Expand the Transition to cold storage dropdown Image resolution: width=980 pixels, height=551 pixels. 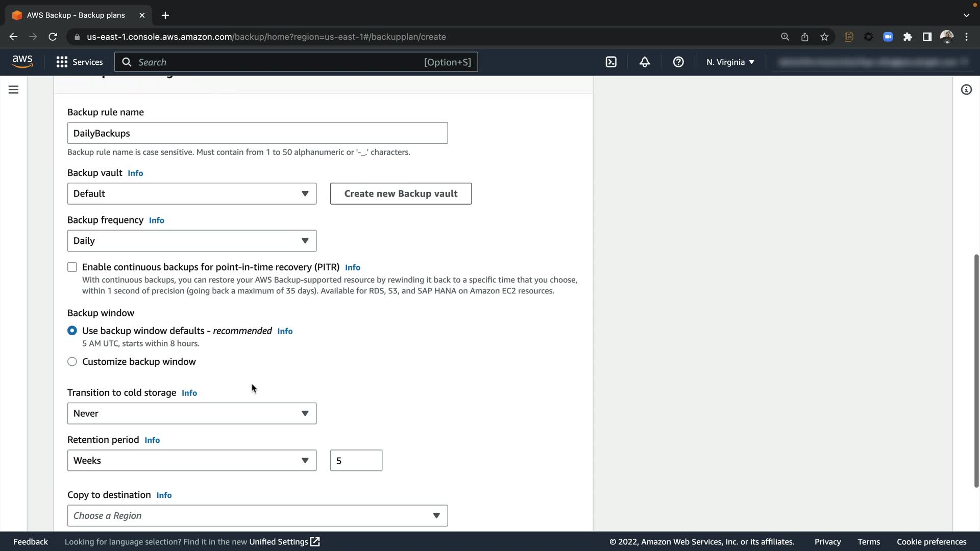[x=191, y=413]
